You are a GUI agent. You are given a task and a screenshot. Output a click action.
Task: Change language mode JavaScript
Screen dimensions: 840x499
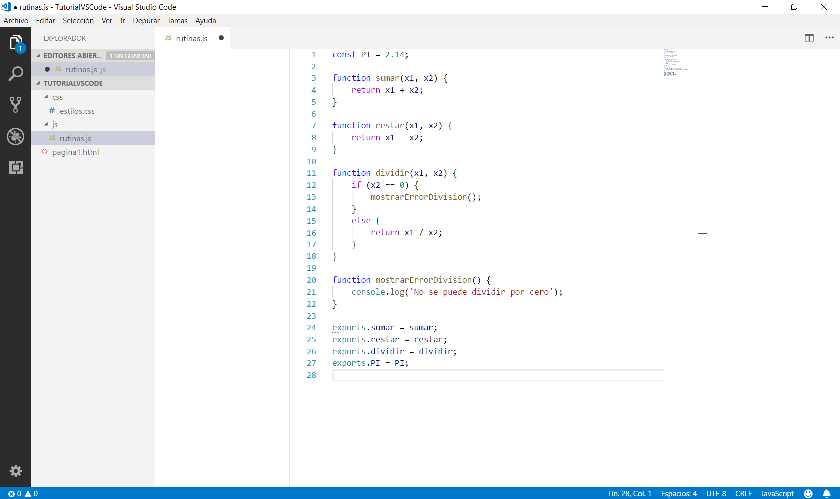point(777,493)
